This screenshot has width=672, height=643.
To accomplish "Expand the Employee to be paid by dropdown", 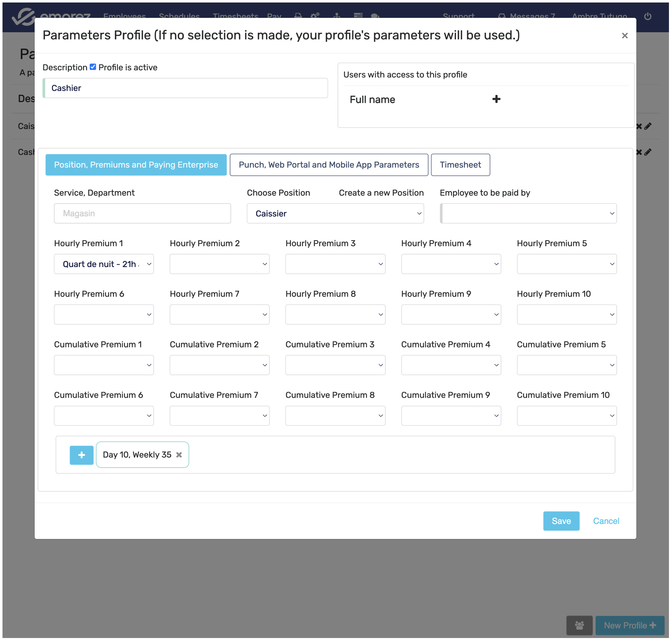I will click(x=528, y=214).
